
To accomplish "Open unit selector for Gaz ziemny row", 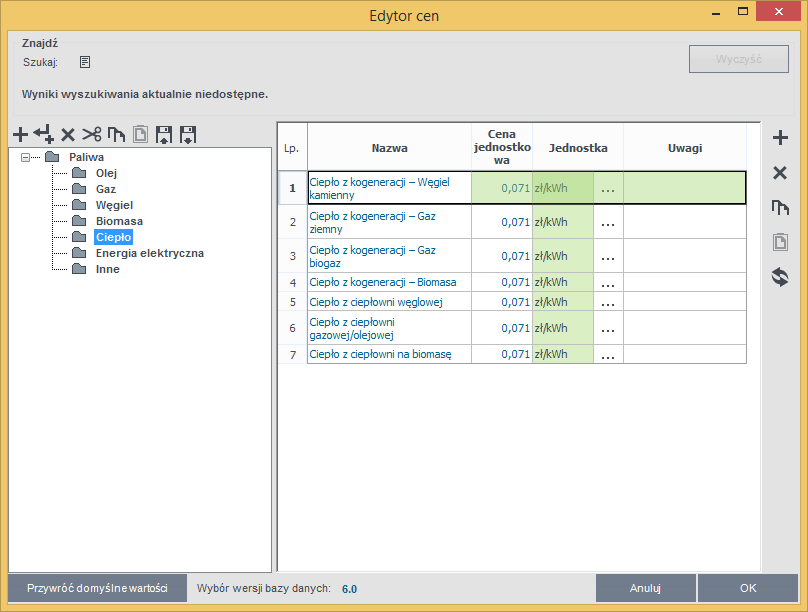I will coord(608,222).
